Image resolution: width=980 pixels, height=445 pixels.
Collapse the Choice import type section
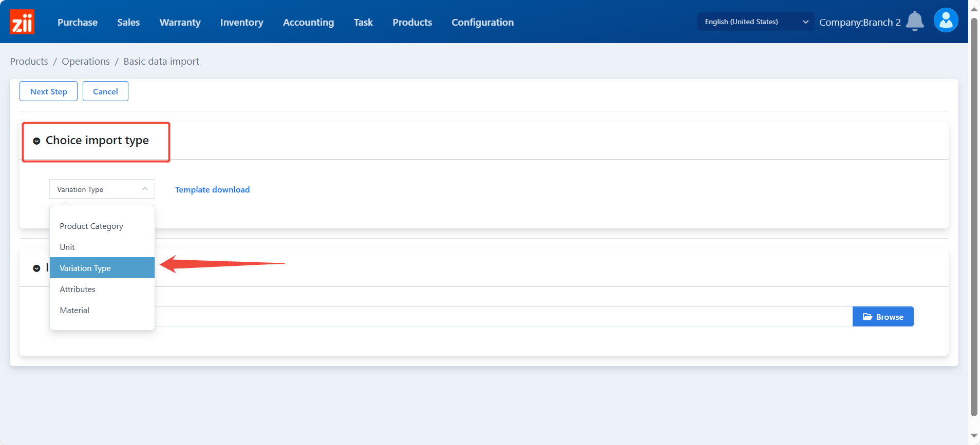point(36,141)
